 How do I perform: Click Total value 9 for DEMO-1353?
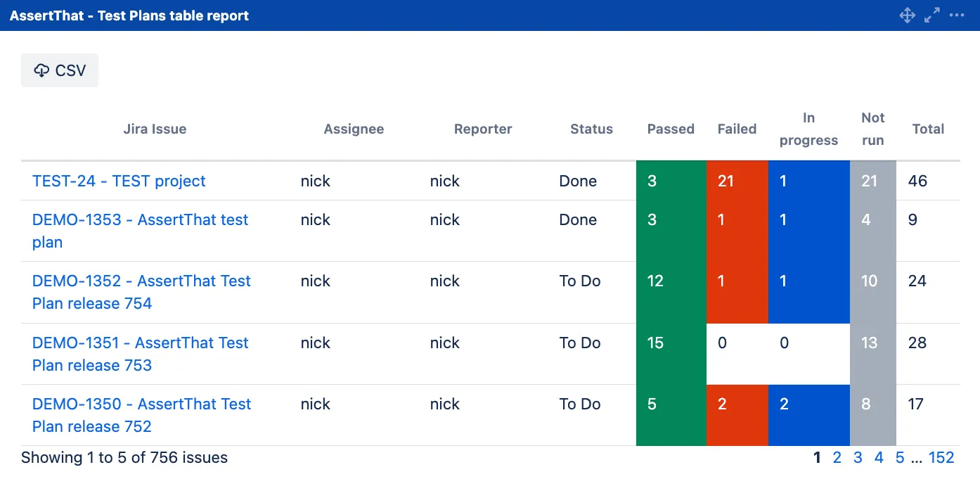click(x=913, y=219)
